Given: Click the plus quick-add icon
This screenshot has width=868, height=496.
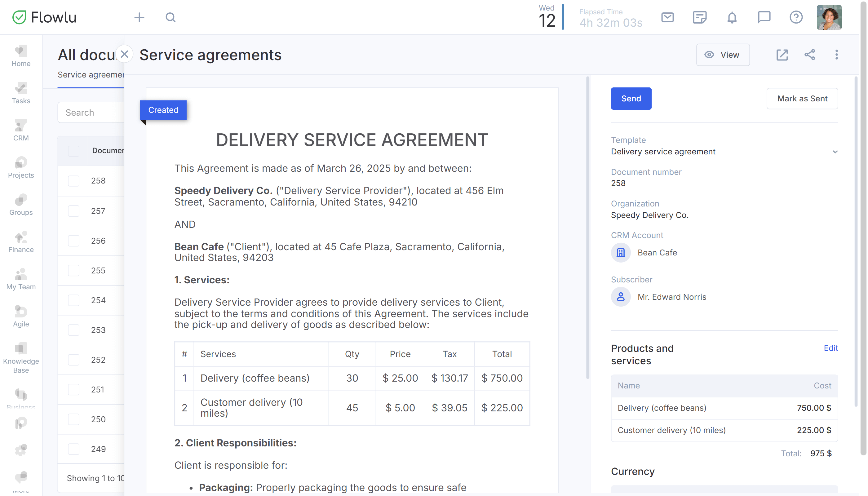Looking at the screenshot, I should coord(139,17).
